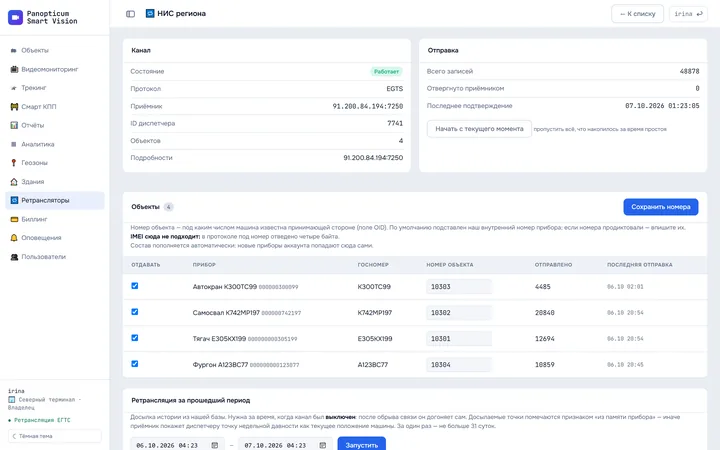
Task: Open calendar picker for start date 06.10.2026
Action: pyautogui.click(x=214, y=445)
